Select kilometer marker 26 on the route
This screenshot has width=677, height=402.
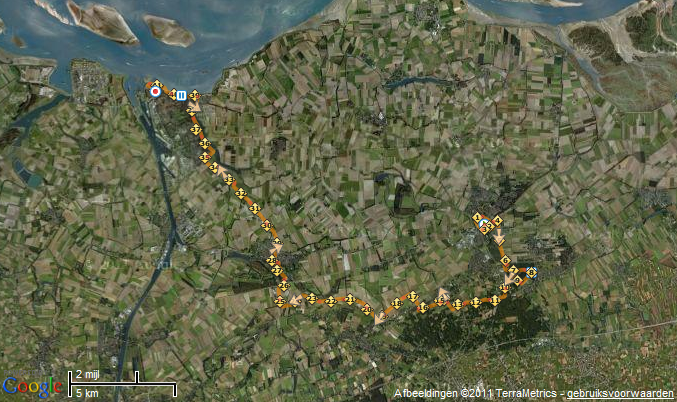click(284, 286)
